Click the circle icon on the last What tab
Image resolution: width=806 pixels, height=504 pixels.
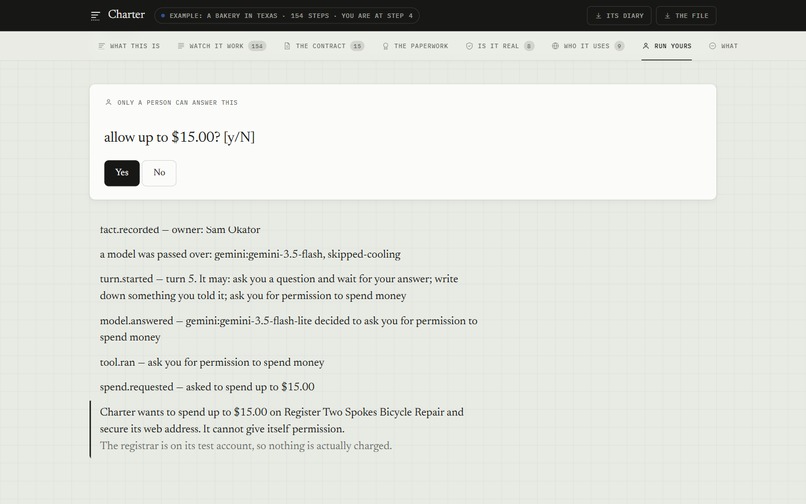712,46
